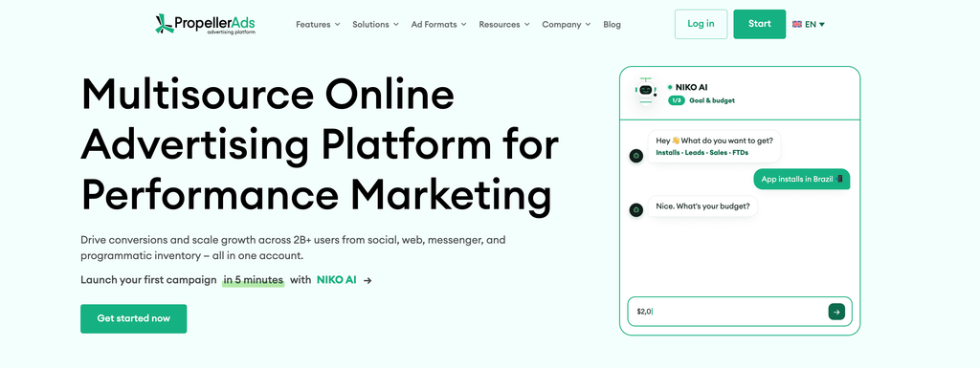This screenshot has height=368, width=980.
Task: Open the Ad Formats dropdown
Action: pos(438,24)
